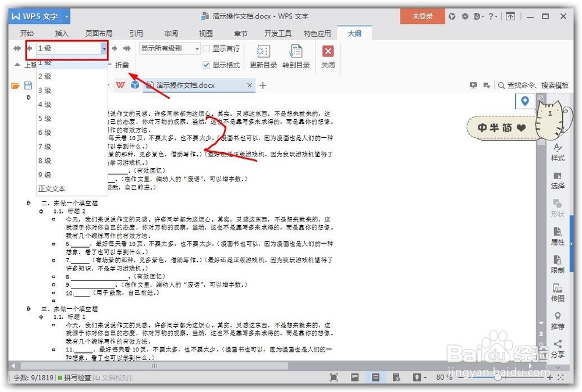The height and width of the screenshot is (392, 582).
Task: Click the red WPS home tab icon
Action: 120,85
